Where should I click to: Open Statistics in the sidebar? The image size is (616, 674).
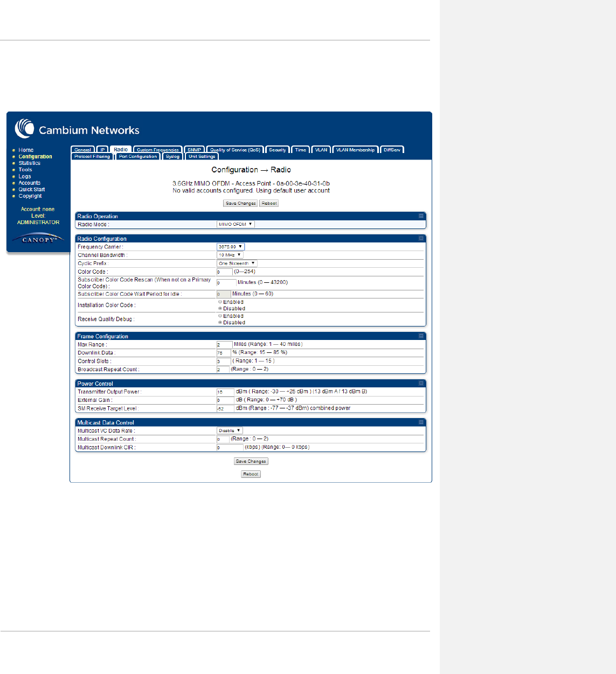point(30,163)
